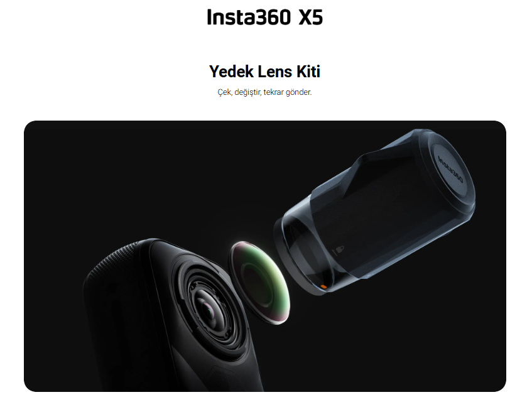Click the word değiştir in the tagline
The height and width of the screenshot is (407, 532).
(x=248, y=92)
